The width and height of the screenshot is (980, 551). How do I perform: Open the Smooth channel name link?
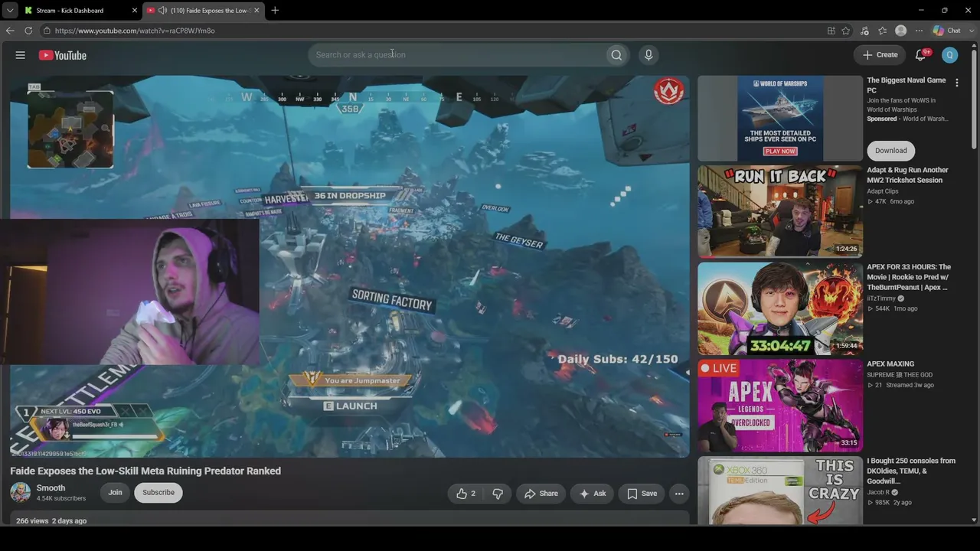(51, 488)
